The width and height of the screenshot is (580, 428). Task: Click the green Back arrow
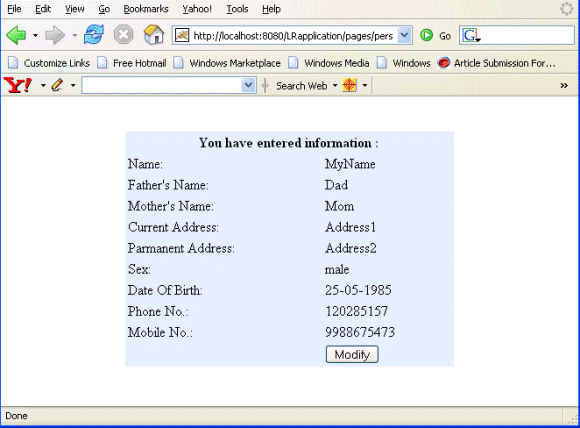coord(16,36)
